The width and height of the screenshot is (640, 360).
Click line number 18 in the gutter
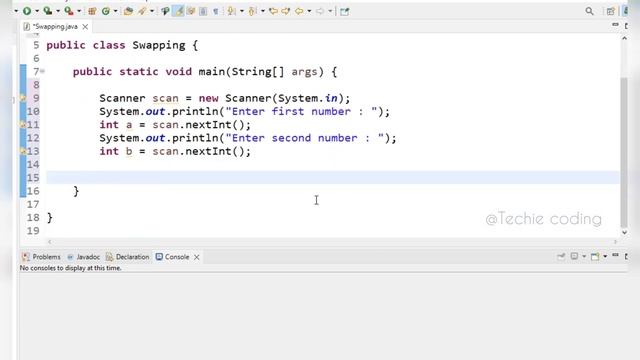33,217
